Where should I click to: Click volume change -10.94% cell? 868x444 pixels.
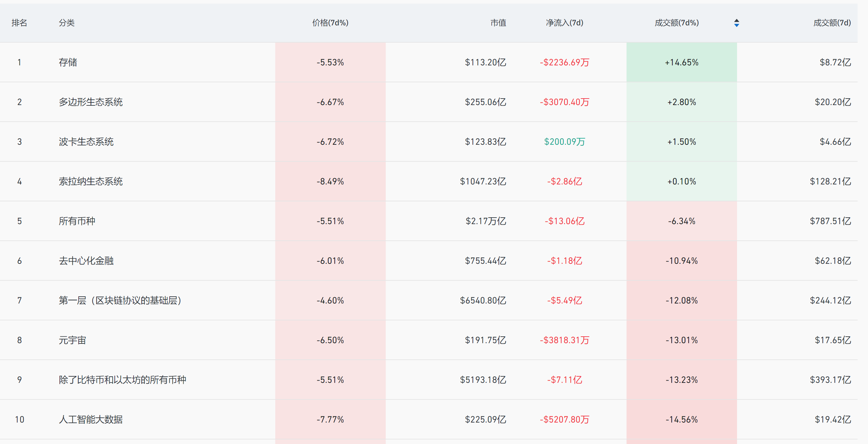(x=682, y=261)
